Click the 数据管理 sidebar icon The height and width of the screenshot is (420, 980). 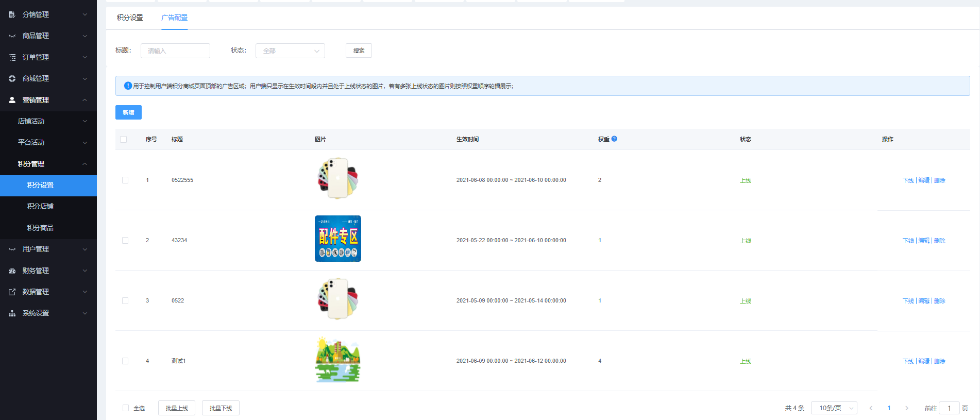(12, 292)
